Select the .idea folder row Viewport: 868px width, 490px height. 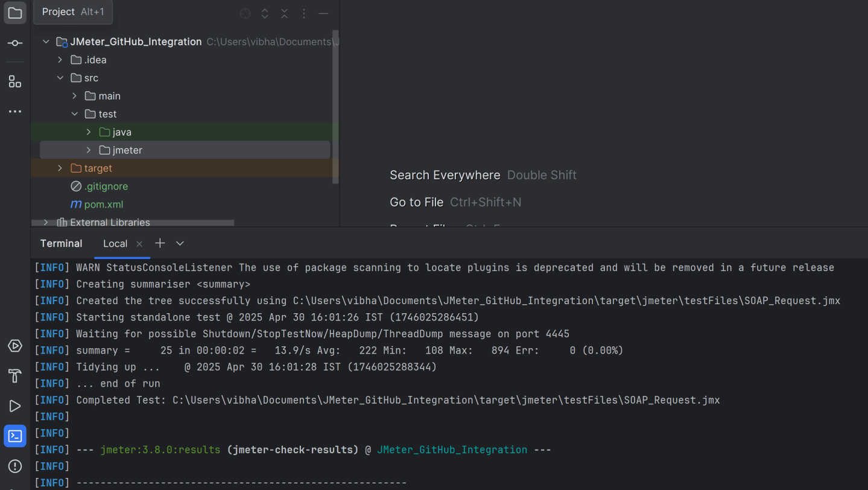coord(185,60)
